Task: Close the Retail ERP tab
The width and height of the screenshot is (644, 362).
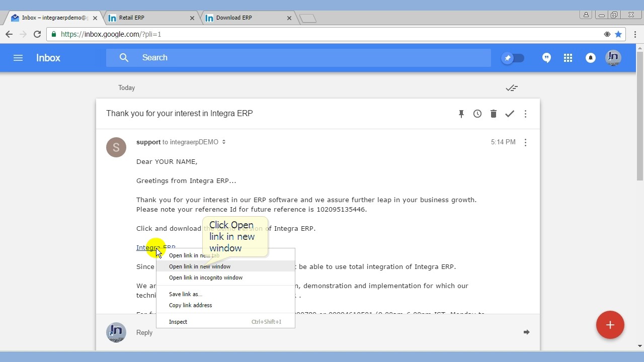Action: click(x=192, y=18)
